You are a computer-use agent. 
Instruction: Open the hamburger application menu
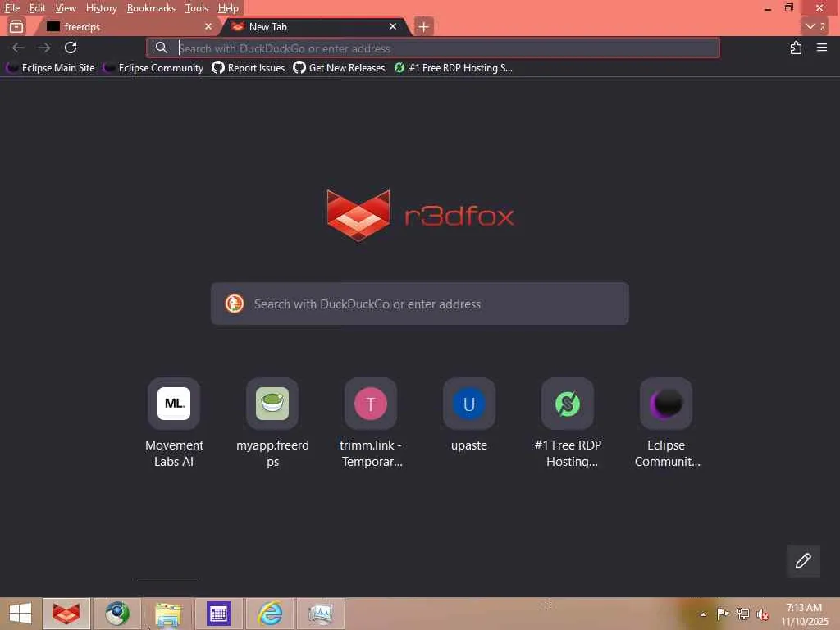[x=822, y=48]
